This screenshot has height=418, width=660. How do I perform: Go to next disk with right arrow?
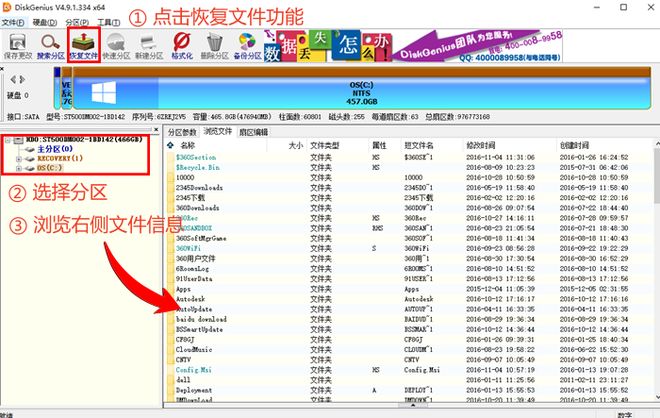click(22, 79)
